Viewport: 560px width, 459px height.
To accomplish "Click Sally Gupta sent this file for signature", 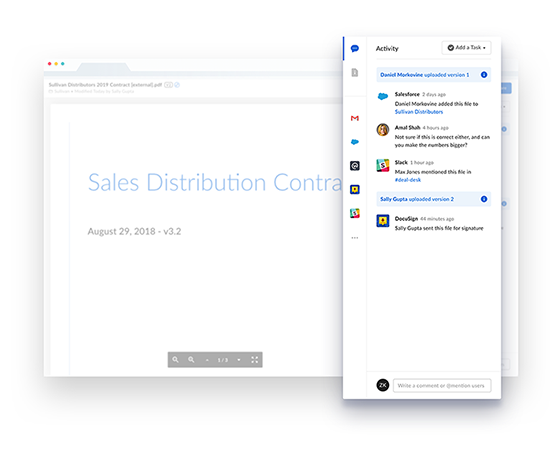I will point(439,228).
